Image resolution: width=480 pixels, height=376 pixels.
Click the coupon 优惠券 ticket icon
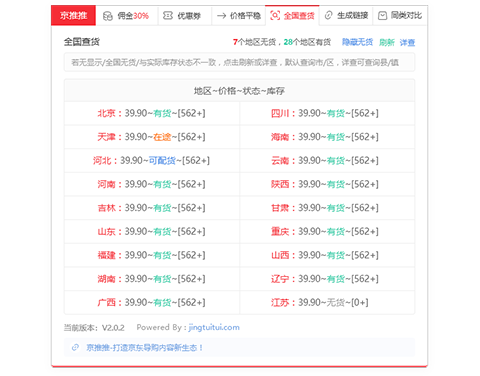click(168, 15)
